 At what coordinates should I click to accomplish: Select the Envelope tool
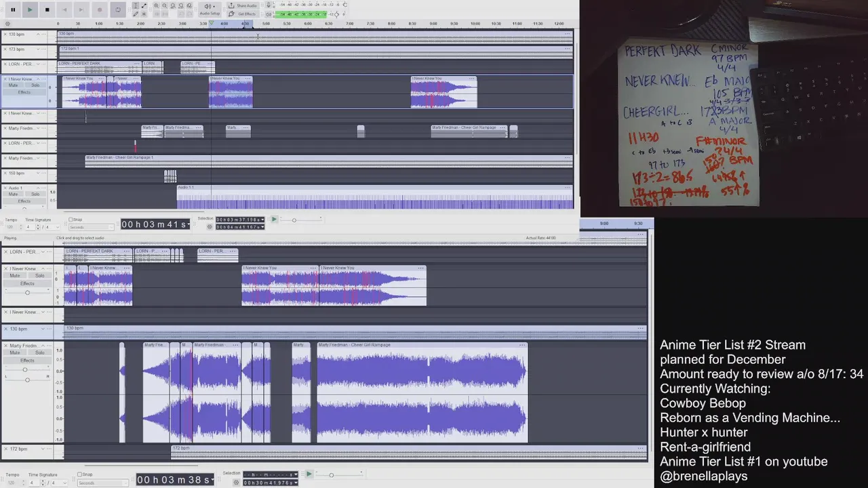click(144, 5)
